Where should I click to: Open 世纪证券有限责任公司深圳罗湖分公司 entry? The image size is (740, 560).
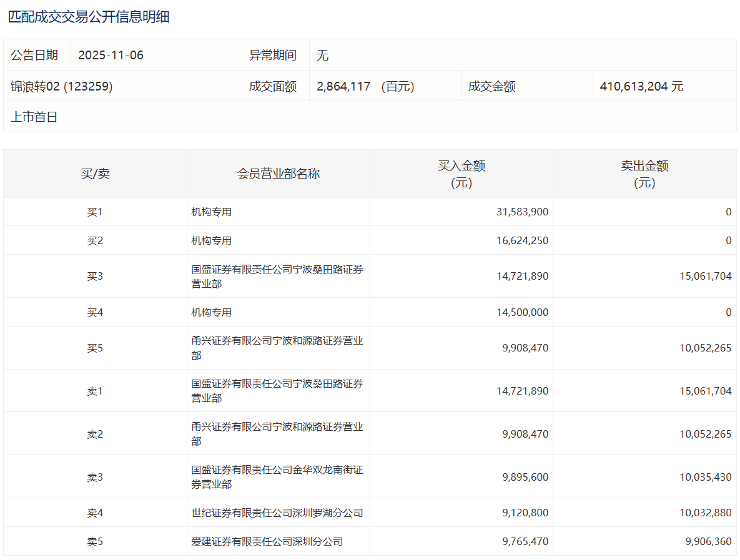(277, 513)
